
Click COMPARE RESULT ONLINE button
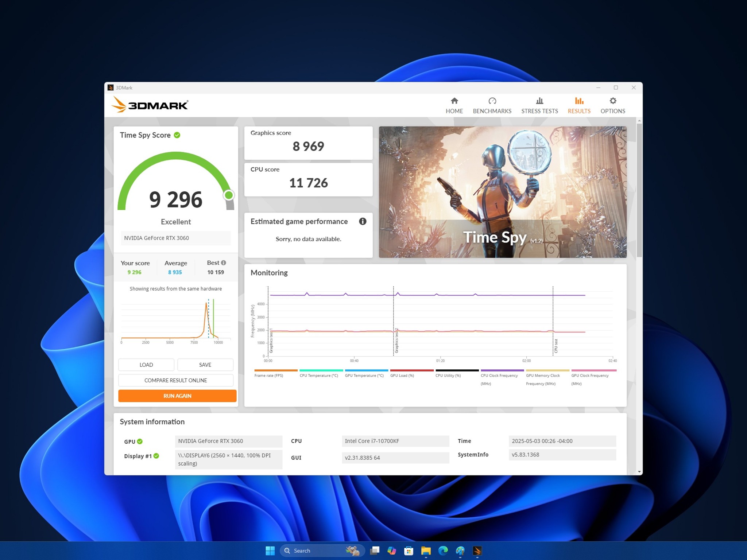tap(176, 380)
